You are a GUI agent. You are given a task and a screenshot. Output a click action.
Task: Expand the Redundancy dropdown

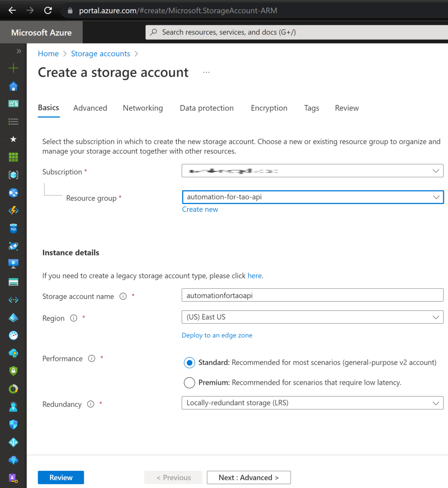tap(312, 403)
